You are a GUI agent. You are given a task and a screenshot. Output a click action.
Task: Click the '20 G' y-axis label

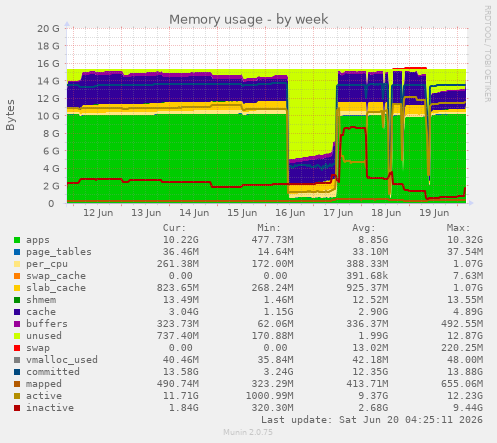pos(48,29)
